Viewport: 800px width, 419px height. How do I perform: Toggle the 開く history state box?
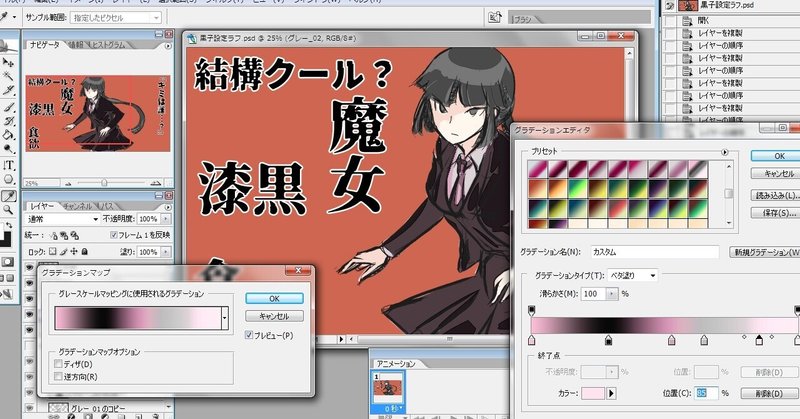pyautogui.click(x=671, y=21)
